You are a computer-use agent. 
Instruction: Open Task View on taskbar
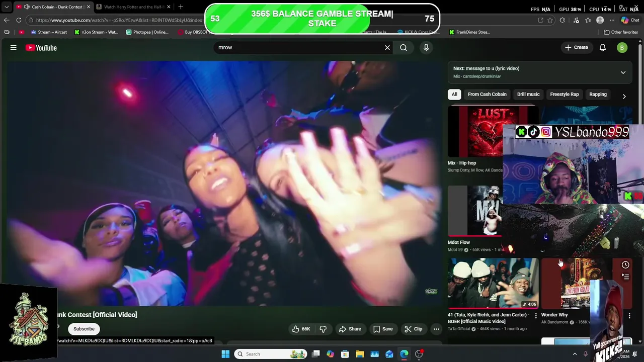click(315, 354)
